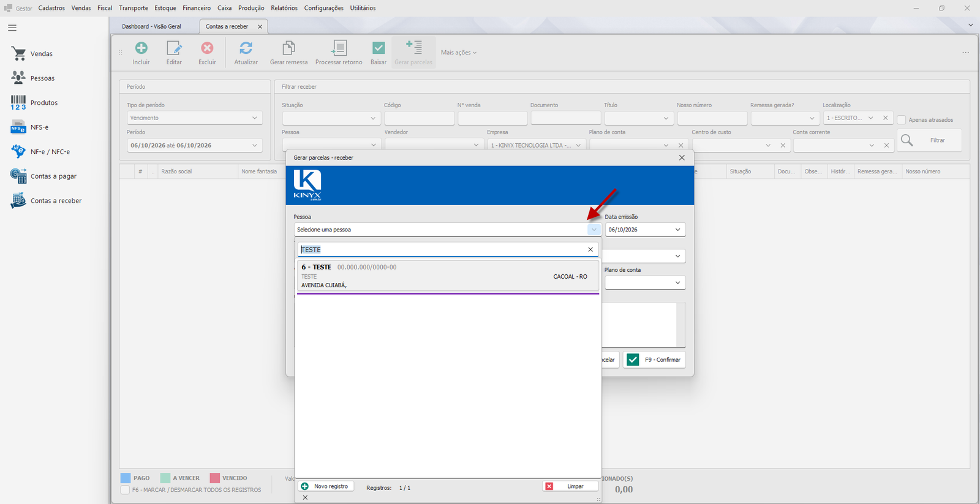Click the Código filter input field
The width and height of the screenshot is (980, 504).
click(x=419, y=118)
